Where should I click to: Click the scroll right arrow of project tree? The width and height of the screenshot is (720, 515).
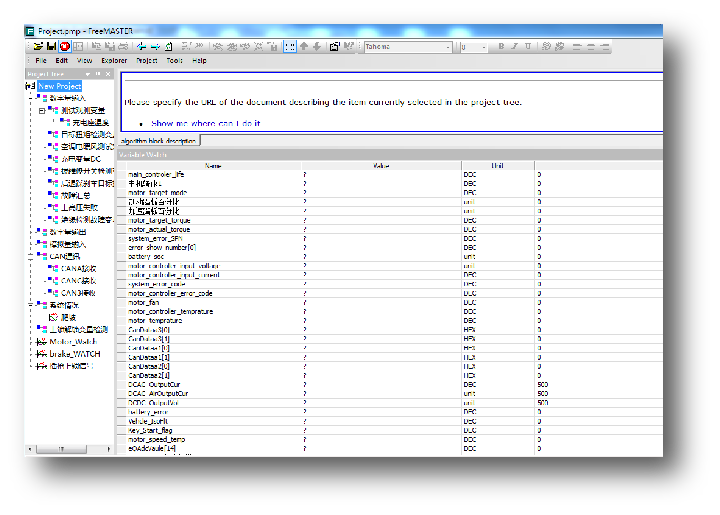point(108,449)
